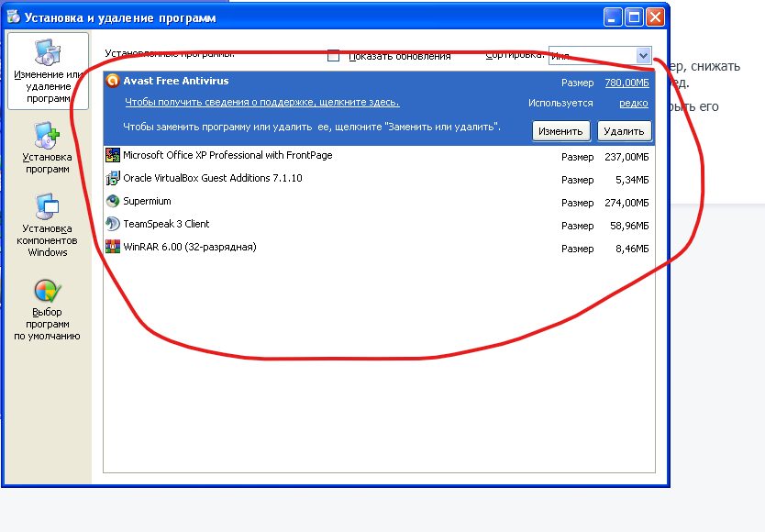Close the Установка и удаление программ window
Viewport: 765px width, 532px height.
pos(655,17)
